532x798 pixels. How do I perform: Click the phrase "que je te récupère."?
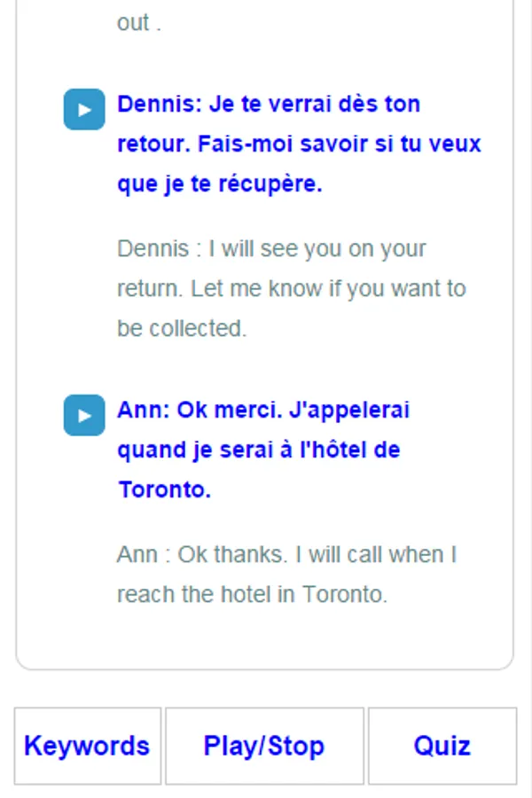pyautogui.click(x=220, y=184)
